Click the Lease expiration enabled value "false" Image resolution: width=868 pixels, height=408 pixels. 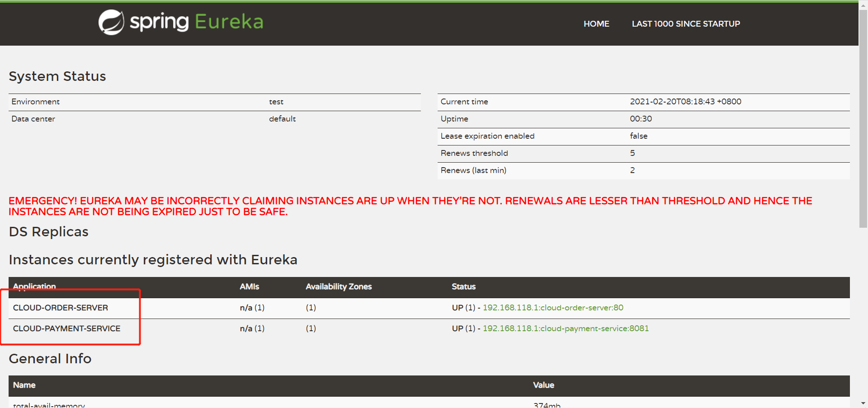point(638,136)
